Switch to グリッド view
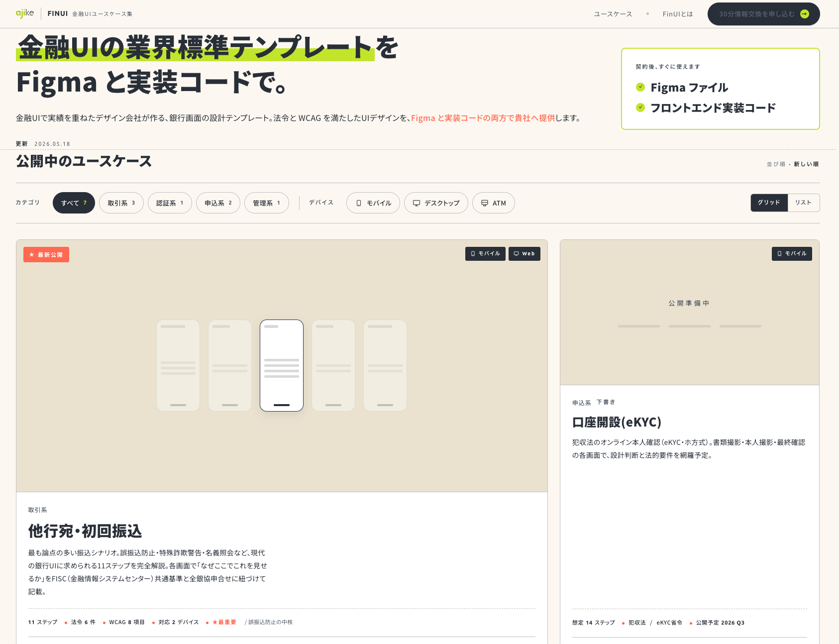 (x=769, y=203)
